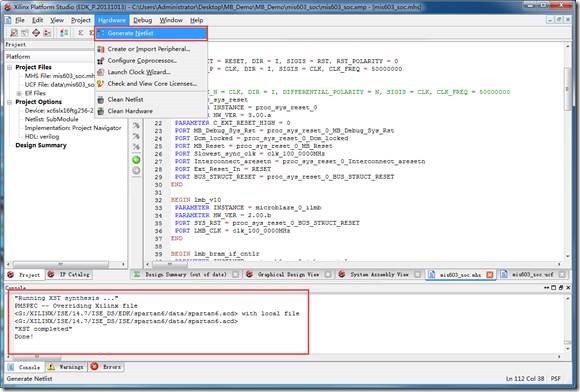The image size is (580, 392).
Task: Open Design Summary in project tree
Action: tap(41, 145)
